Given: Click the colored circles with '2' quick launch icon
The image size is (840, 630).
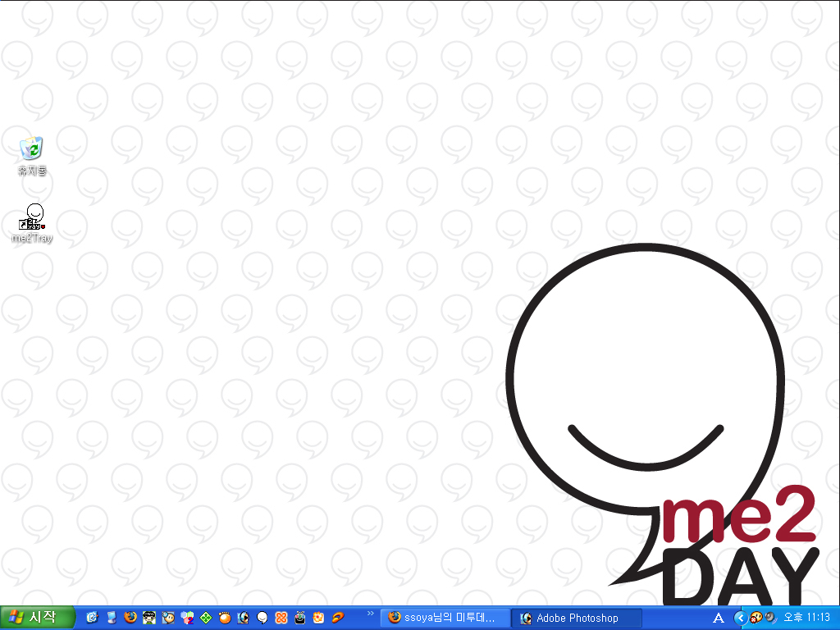Looking at the screenshot, I should coord(187,618).
